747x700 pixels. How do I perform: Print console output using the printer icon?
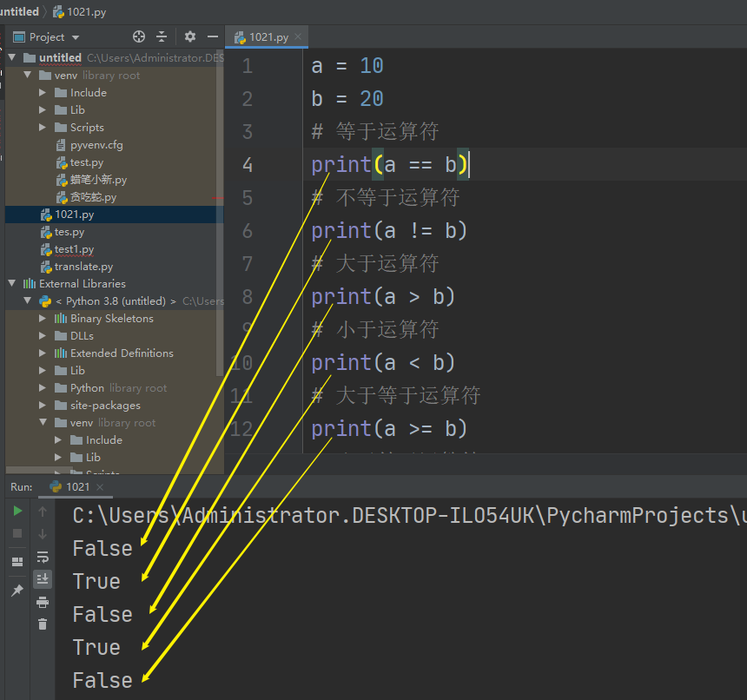pos(43,604)
